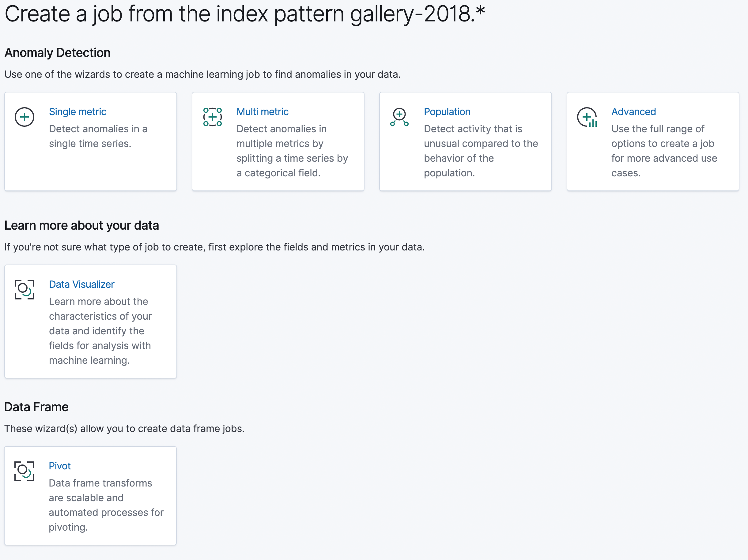Click the Pivot card description text
748x560 pixels.
106,505
